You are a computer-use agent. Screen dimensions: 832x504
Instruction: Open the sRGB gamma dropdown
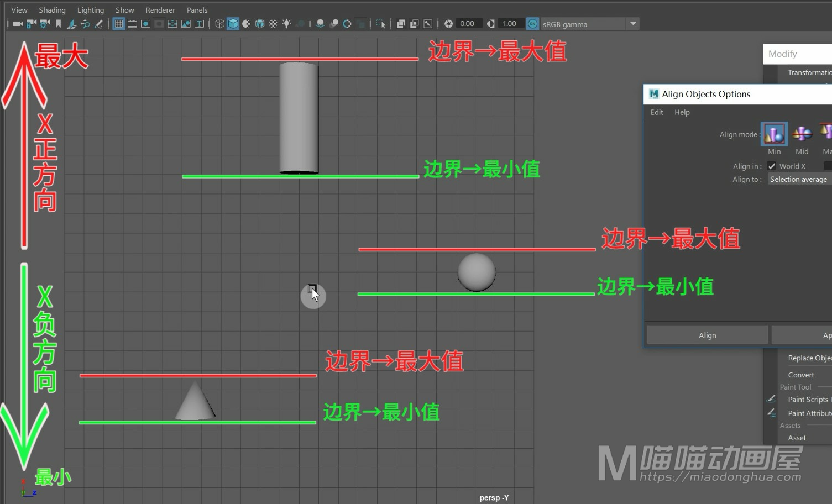(589, 24)
